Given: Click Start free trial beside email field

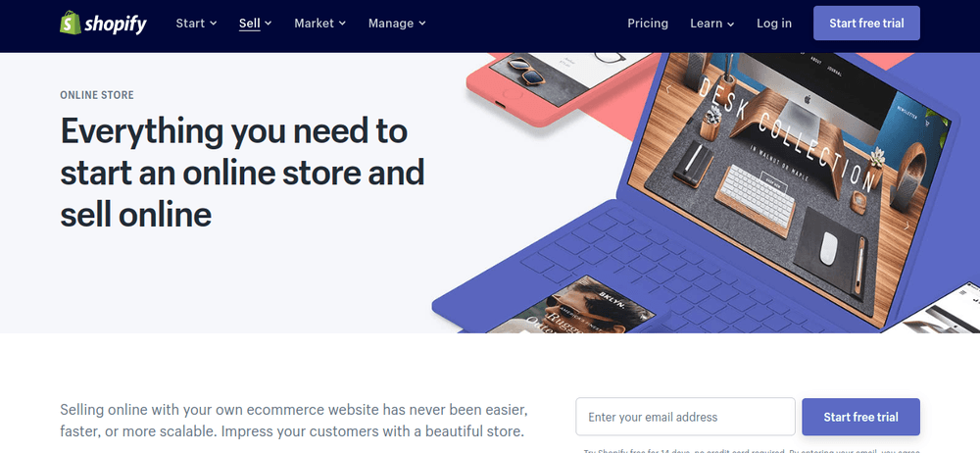Looking at the screenshot, I should click(860, 417).
